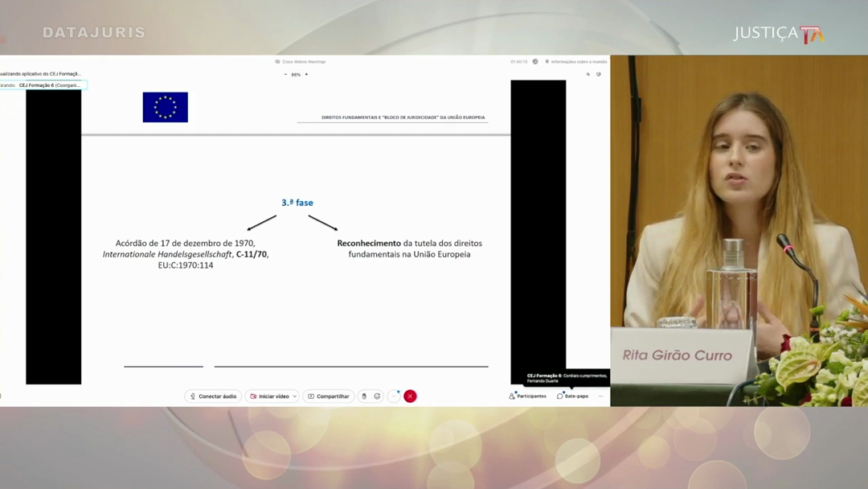Viewport: 868px width, 489px height.
Task: Open more options ellipsis in meeting controls
Action: click(394, 397)
